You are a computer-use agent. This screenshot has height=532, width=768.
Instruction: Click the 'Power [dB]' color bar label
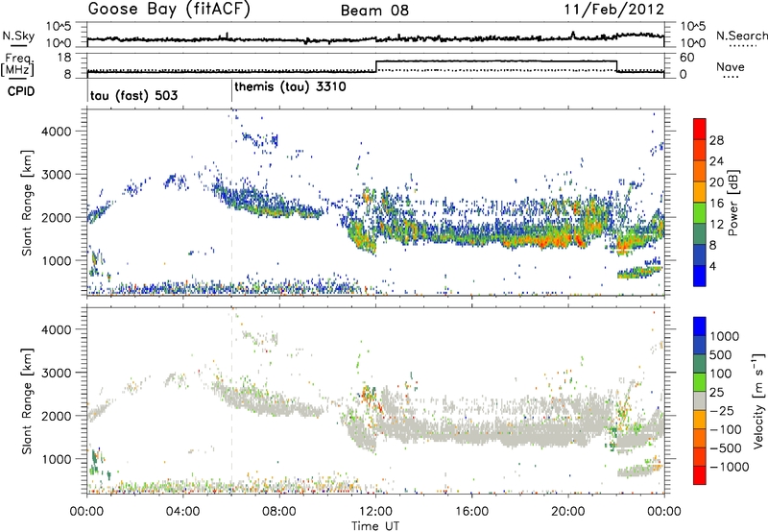coord(732,203)
